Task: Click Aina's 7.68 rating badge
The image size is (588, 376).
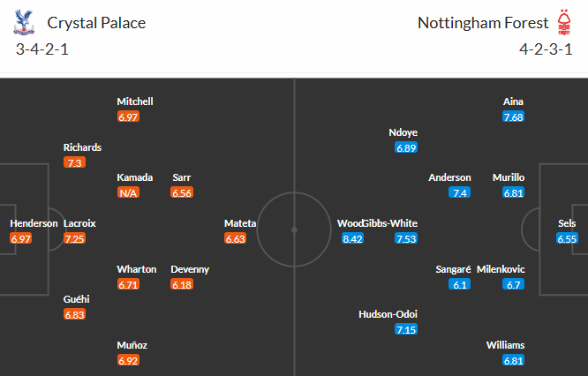Action: click(x=513, y=117)
